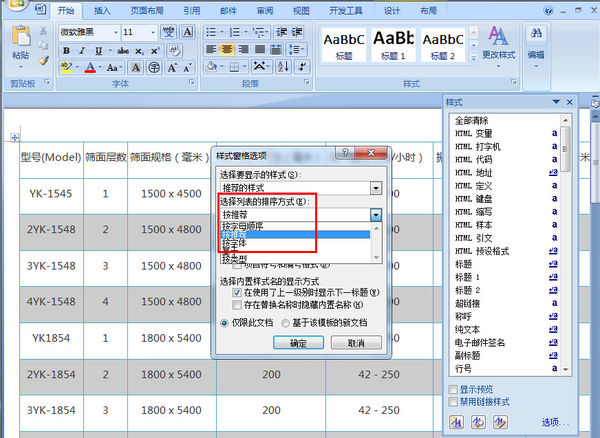
Task: Switch to the 页面布局 tab
Action: click(x=147, y=11)
